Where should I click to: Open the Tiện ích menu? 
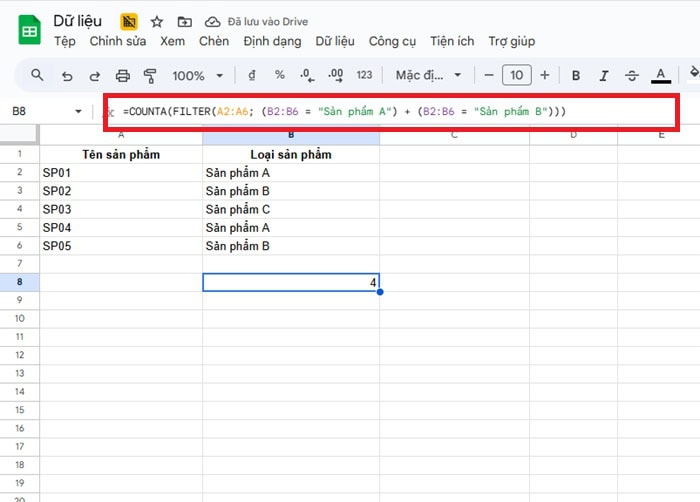coord(452,41)
